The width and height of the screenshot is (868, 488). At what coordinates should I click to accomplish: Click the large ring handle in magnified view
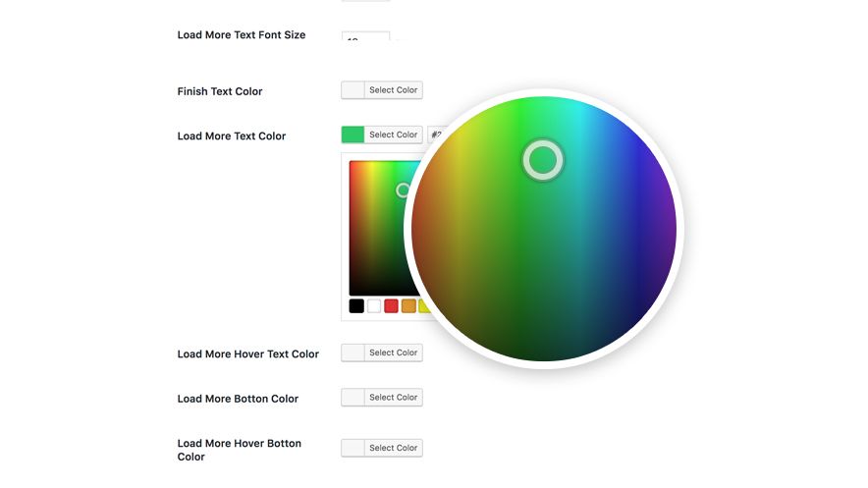point(542,159)
